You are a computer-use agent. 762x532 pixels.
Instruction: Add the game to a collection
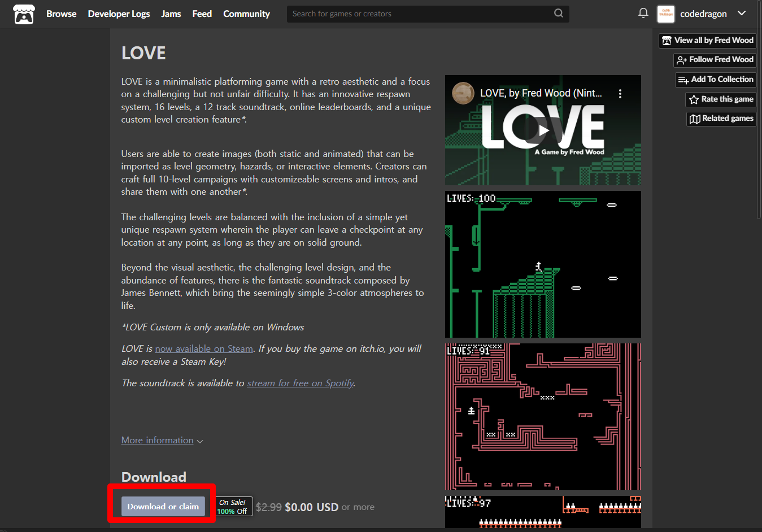[716, 80]
